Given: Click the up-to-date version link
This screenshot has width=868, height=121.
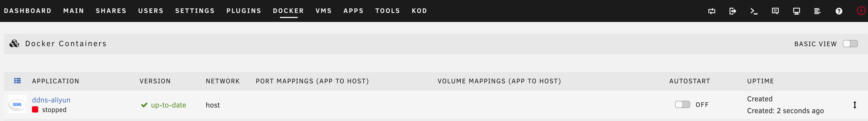Looking at the screenshot, I should 168,105.
